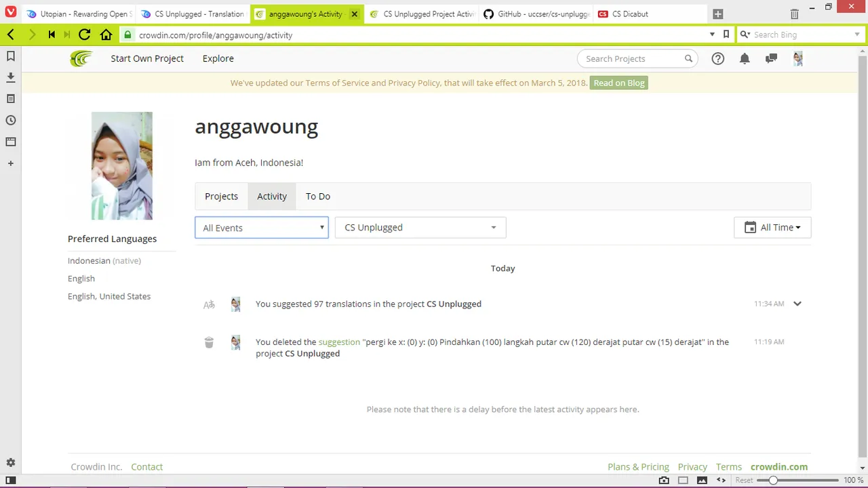Close the anggawoung's Activity tab
The width and height of the screenshot is (868, 488).
point(354,14)
